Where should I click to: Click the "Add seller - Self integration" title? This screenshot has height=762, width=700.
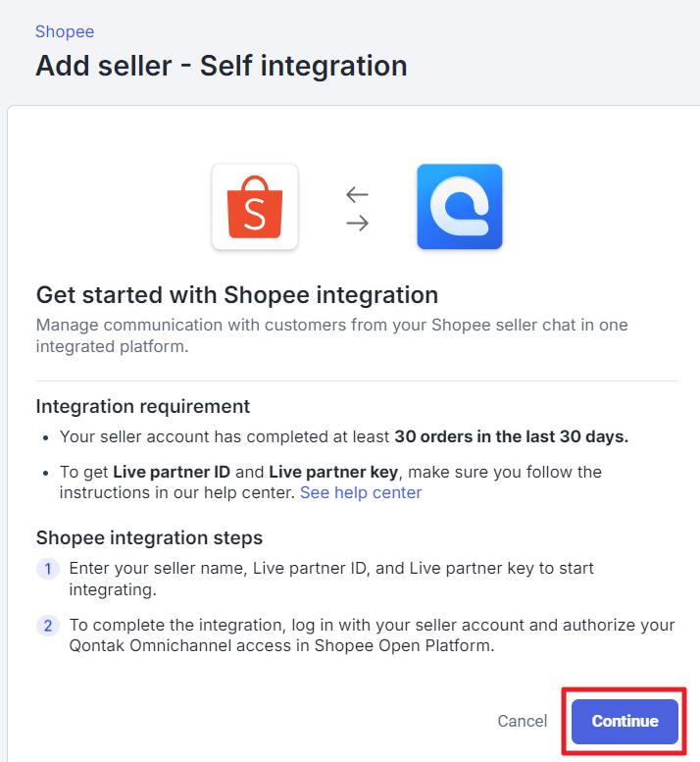221,66
